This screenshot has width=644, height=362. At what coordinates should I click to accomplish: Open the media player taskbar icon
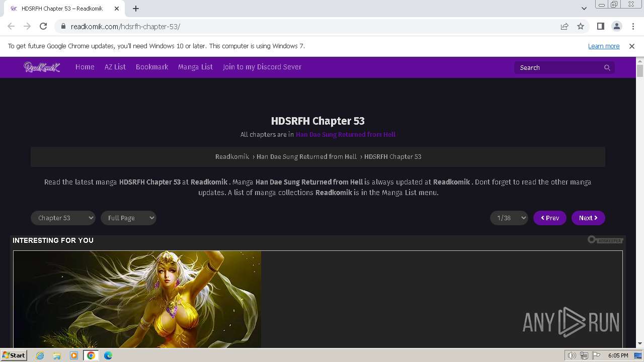pyautogui.click(x=74, y=355)
